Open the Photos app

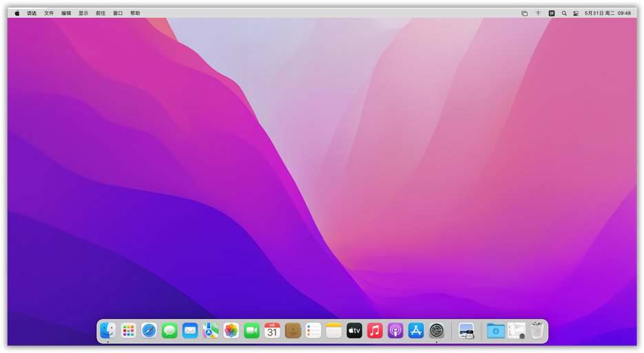(x=231, y=330)
